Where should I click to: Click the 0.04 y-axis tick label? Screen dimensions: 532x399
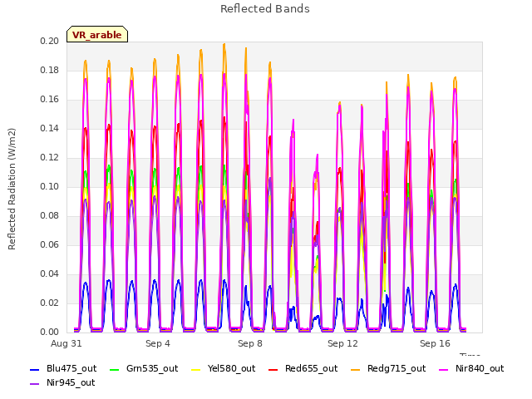click(x=50, y=273)
